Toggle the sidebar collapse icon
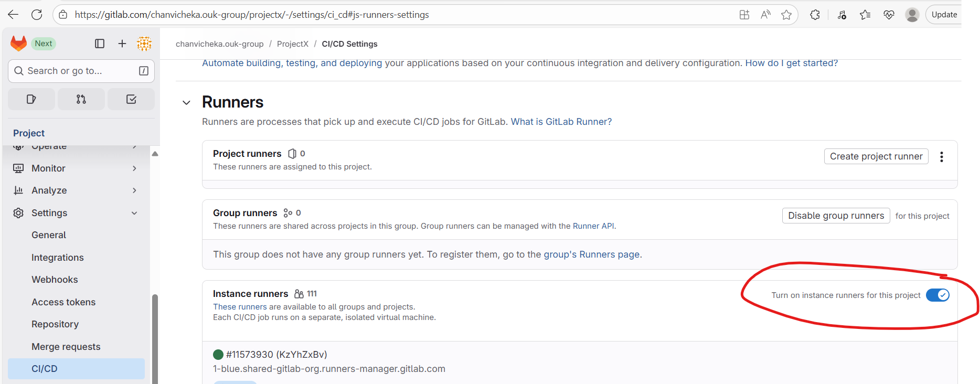Viewport: 980px width, 384px height. 100,44
